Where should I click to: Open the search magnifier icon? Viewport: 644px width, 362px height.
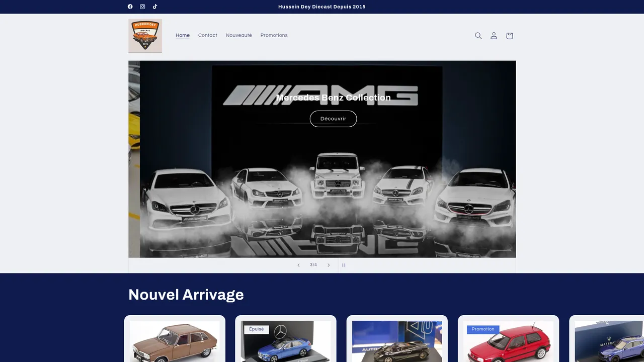click(478, 36)
